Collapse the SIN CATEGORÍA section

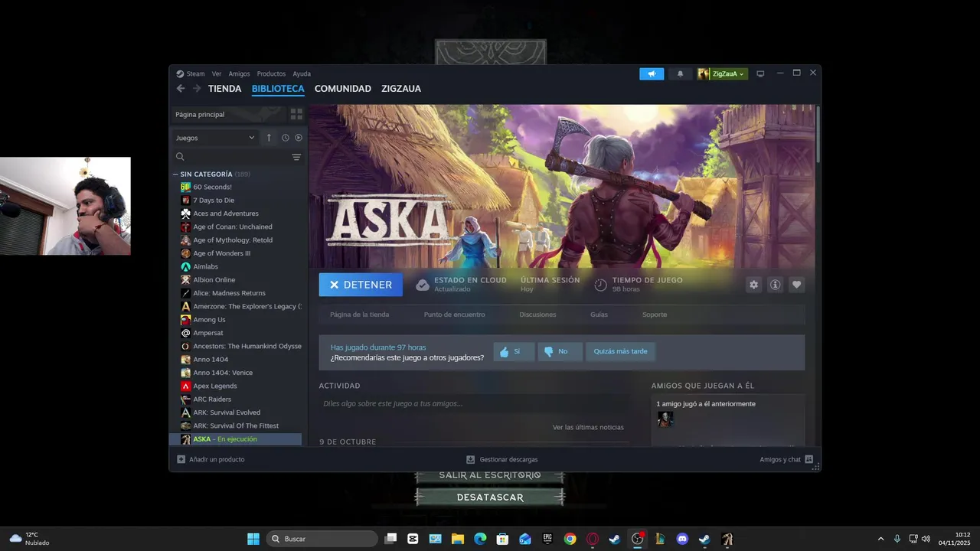[x=175, y=174]
